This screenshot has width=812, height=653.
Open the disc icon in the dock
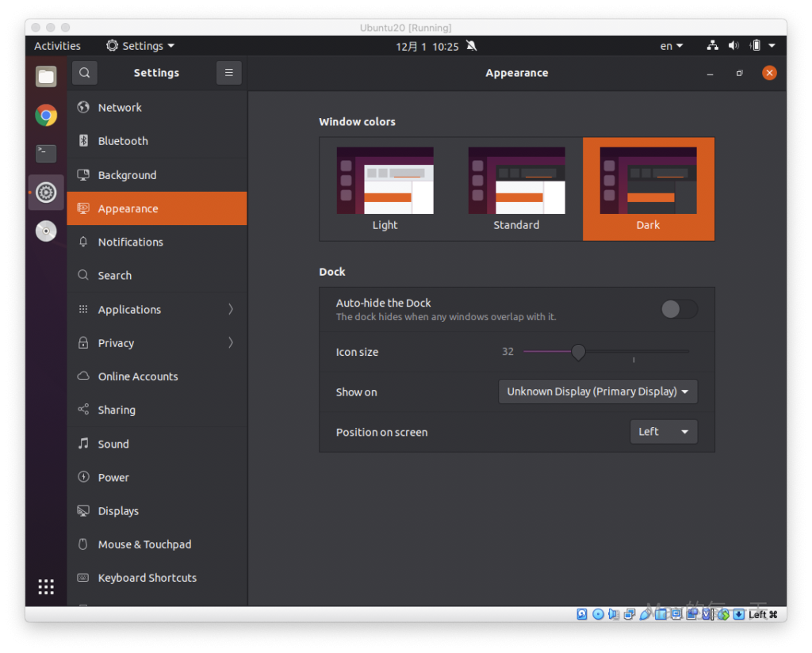(x=46, y=231)
